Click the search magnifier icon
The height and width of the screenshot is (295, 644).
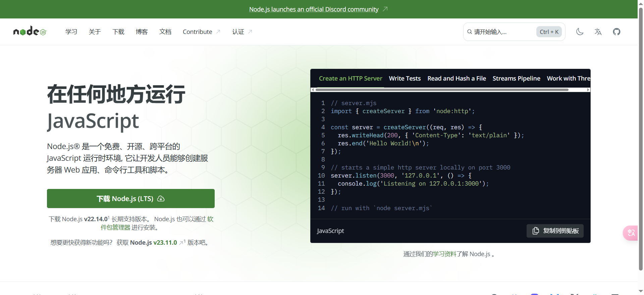coord(470,32)
